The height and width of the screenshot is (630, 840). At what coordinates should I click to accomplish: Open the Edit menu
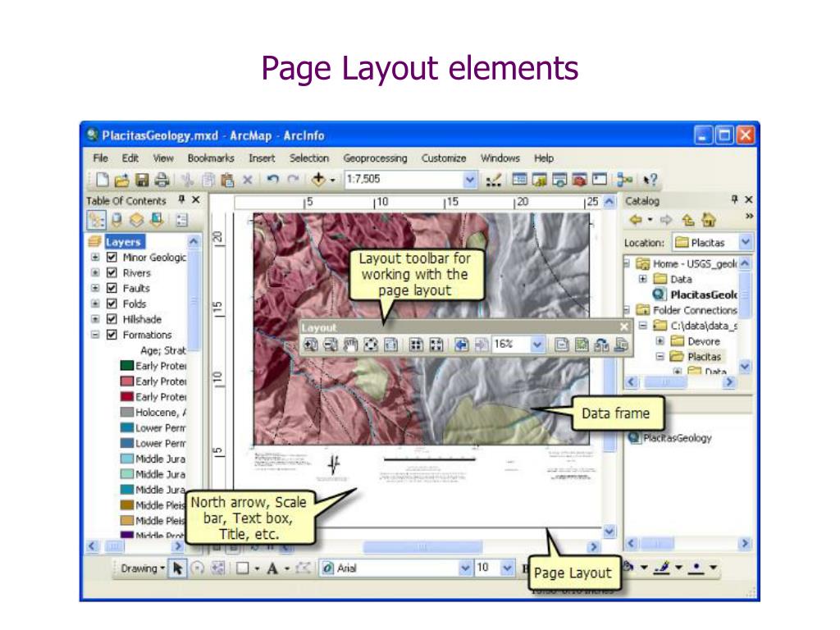click(x=130, y=158)
